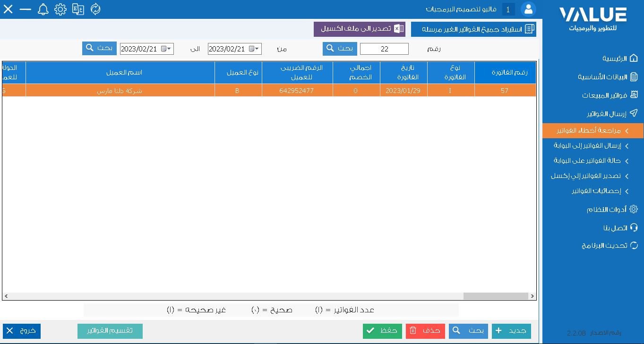Click اسم العميل column header
644x344 pixels.
pos(120,72)
